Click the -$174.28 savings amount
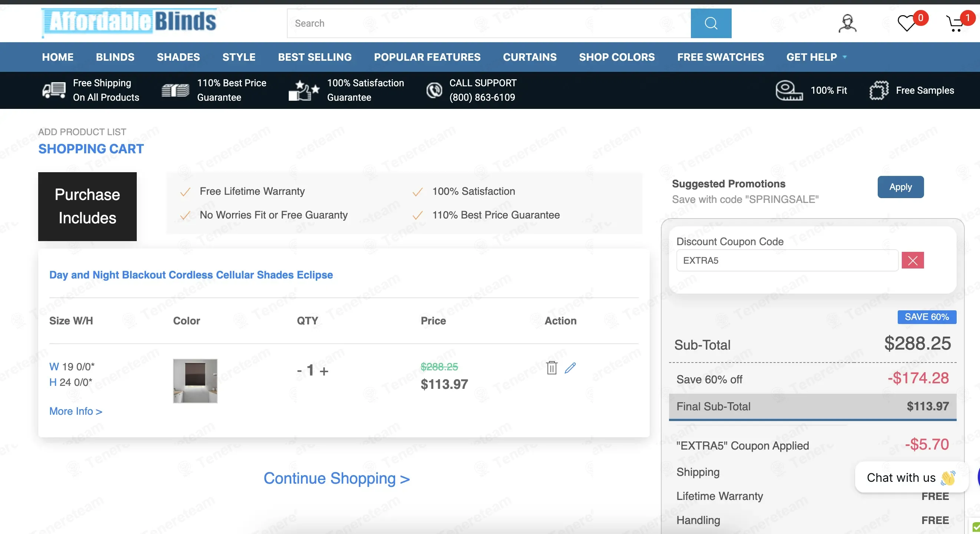980x534 pixels. tap(918, 378)
